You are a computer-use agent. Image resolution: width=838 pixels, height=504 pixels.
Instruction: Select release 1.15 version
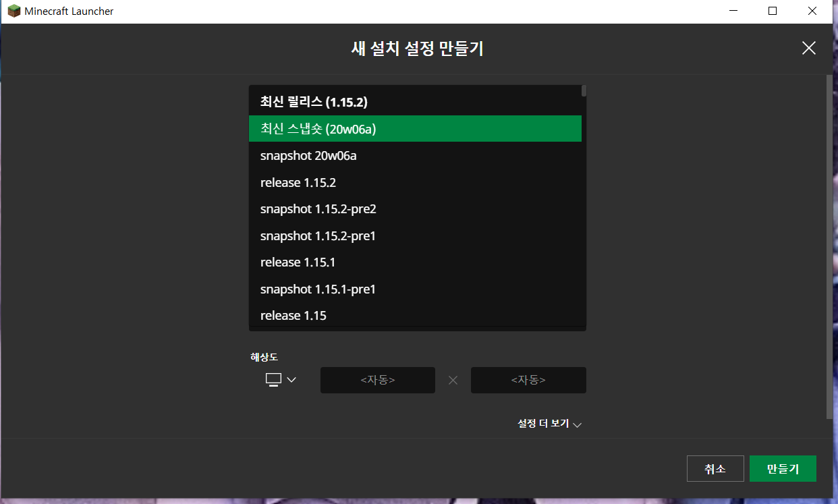(x=415, y=315)
